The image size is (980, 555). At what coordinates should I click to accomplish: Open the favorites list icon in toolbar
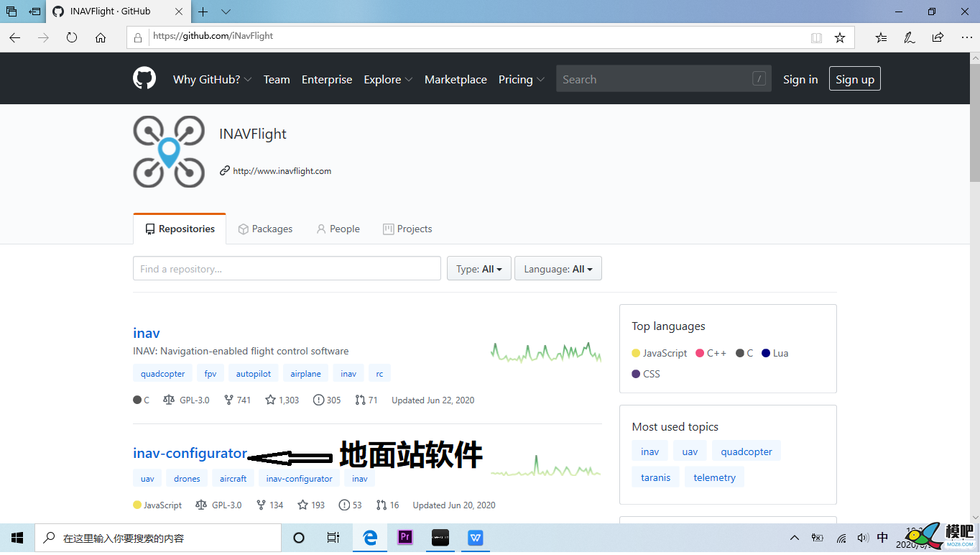(x=882, y=37)
